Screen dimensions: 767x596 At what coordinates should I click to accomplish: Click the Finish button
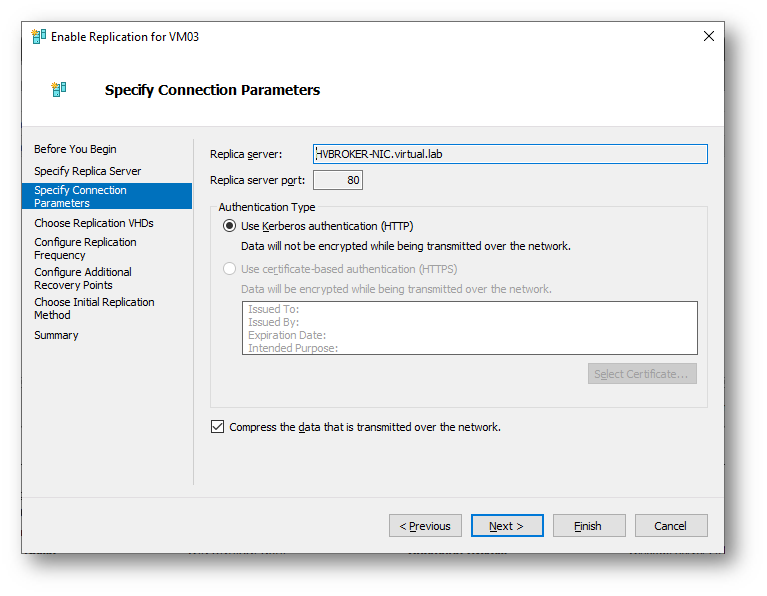(x=589, y=526)
